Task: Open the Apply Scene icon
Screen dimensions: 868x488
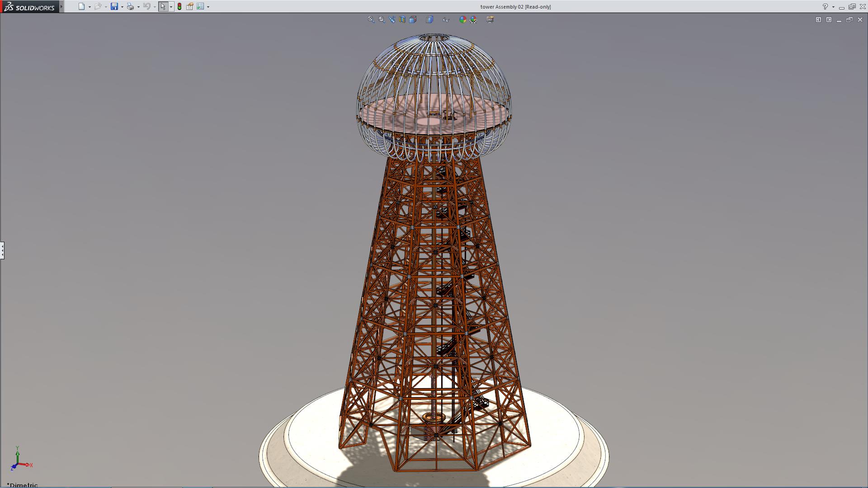Action: tap(473, 19)
